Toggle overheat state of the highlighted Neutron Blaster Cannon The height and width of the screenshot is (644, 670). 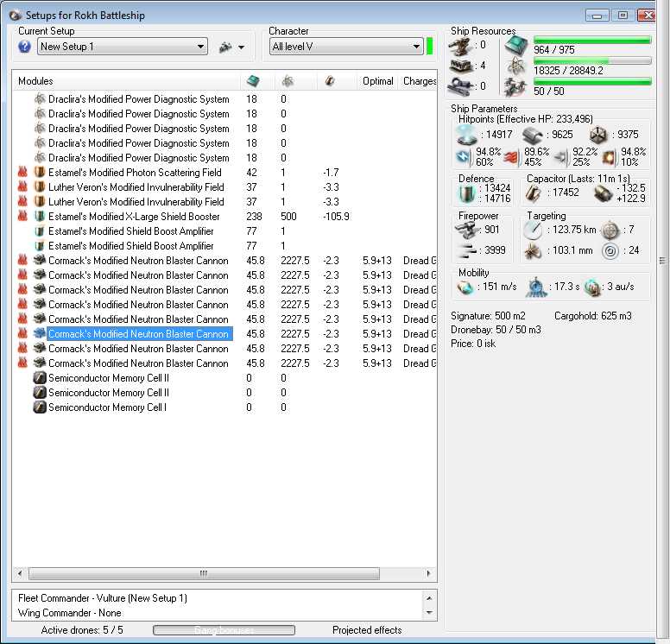coord(22,334)
